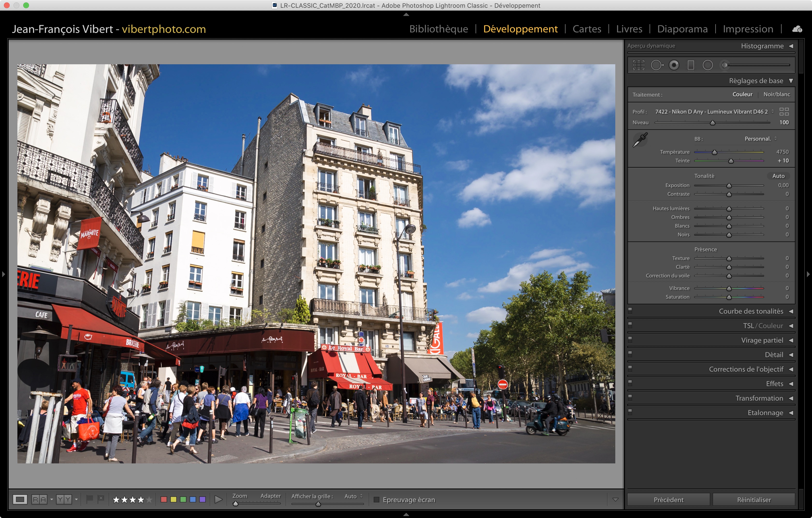Click the cloud sync status icon
The width and height of the screenshot is (812, 518).
pyautogui.click(x=797, y=29)
